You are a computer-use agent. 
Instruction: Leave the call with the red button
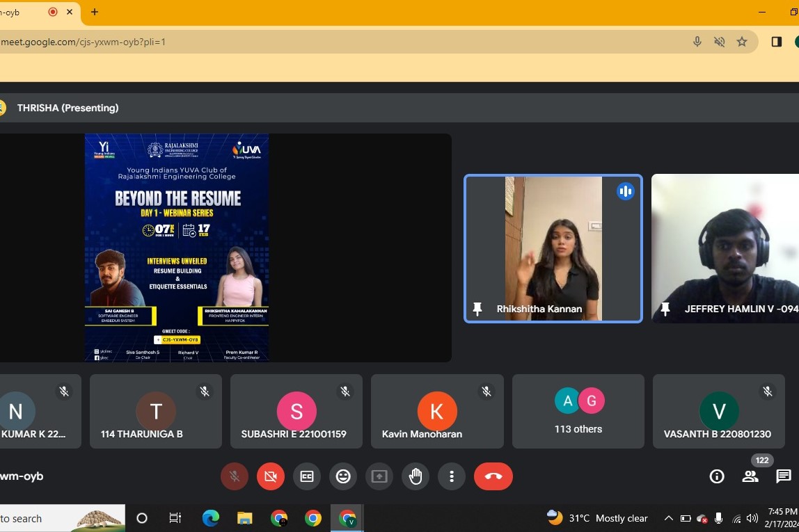pyautogui.click(x=493, y=476)
